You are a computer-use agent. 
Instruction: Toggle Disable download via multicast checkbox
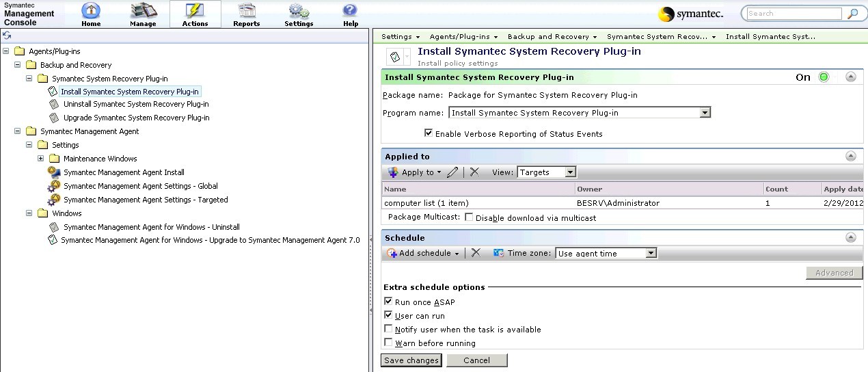[469, 217]
